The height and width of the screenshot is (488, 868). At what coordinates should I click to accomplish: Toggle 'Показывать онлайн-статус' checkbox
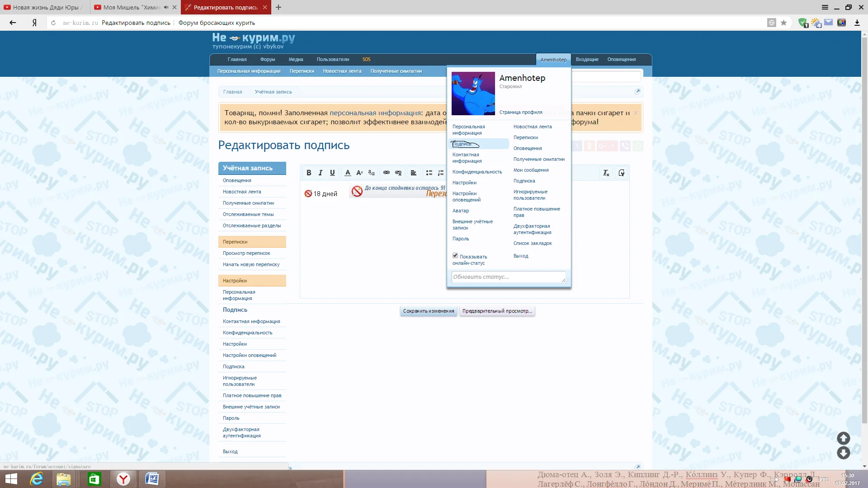(x=455, y=256)
